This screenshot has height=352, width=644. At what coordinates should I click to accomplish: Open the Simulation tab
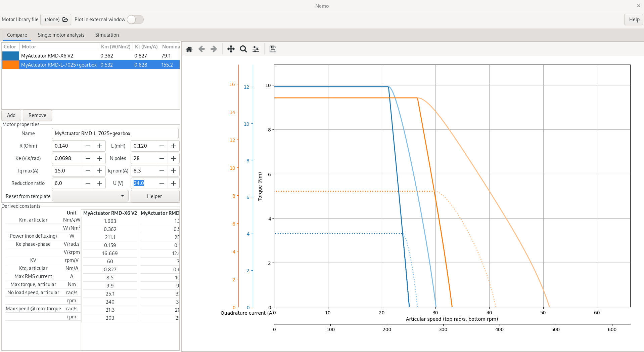[x=107, y=35]
